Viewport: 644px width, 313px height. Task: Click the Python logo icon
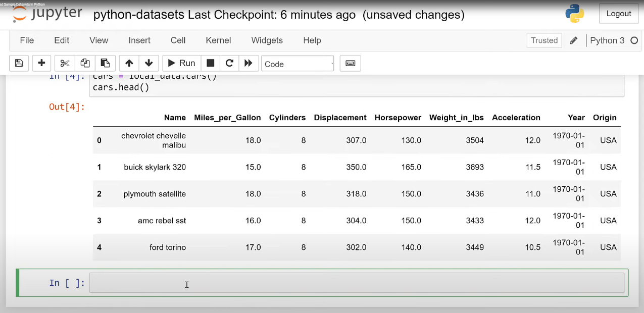pos(575,14)
